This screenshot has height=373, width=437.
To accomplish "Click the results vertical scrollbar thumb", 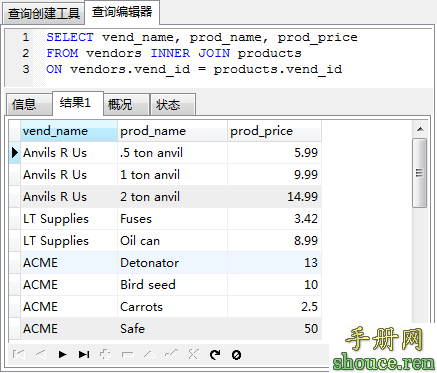I will coord(419,173).
